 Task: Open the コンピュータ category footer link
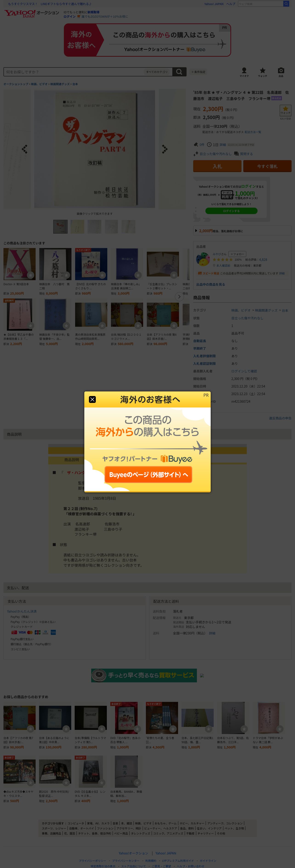click(x=76, y=823)
